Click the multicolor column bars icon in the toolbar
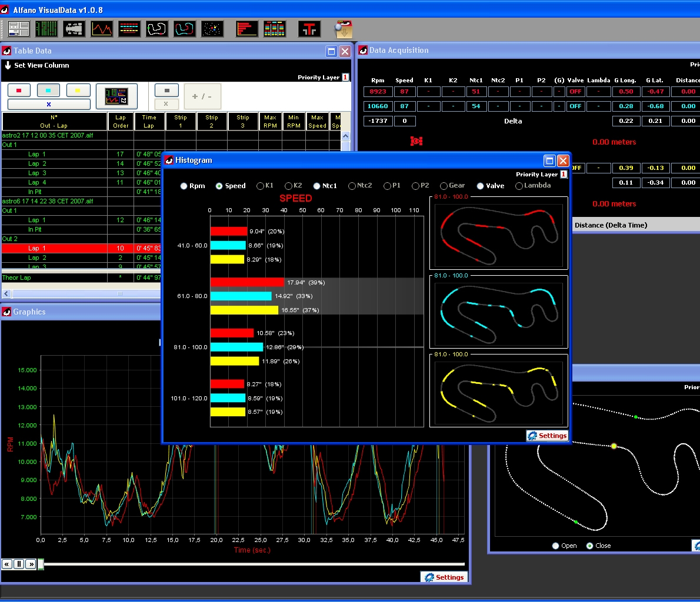The width and height of the screenshot is (700, 602). [x=275, y=29]
